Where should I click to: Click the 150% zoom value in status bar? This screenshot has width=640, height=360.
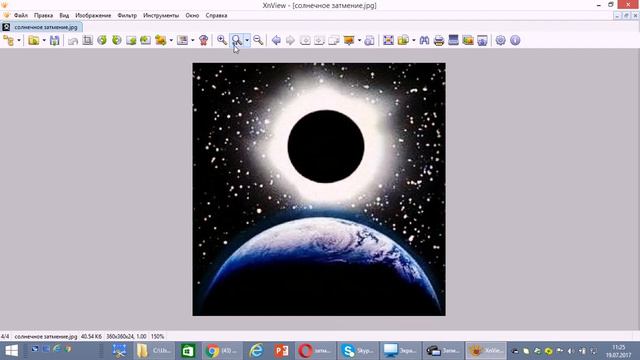tap(157, 336)
